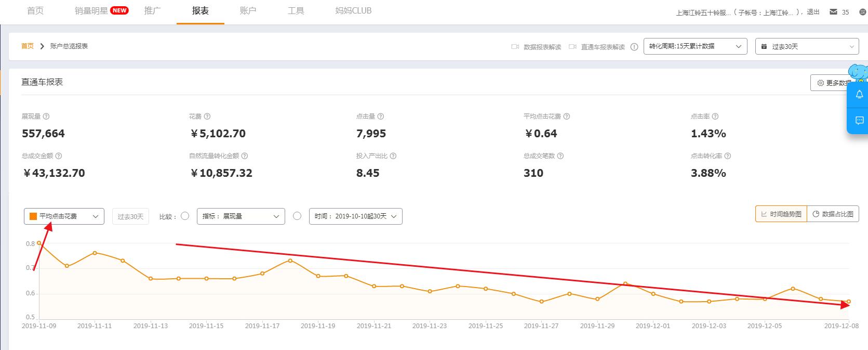868x350 pixels.
Task: Click the bell notification icon on the side panel
Action: pyautogui.click(x=859, y=94)
